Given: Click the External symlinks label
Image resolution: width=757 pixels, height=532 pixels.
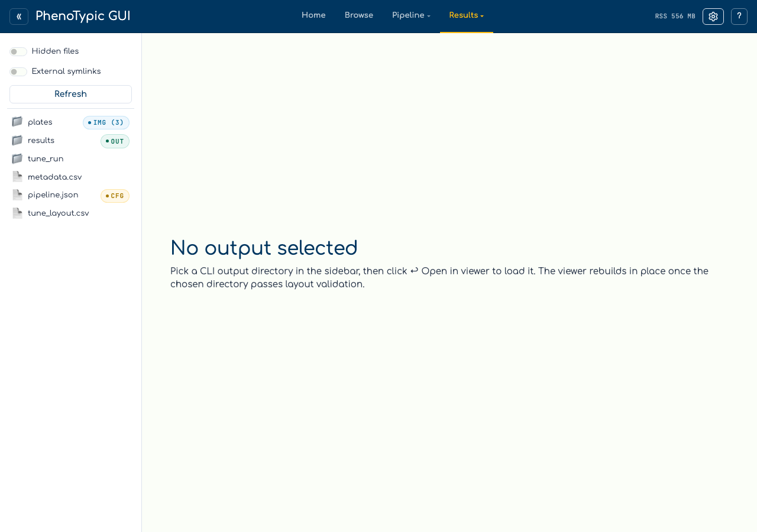Looking at the screenshot, I should click(66, 72).
